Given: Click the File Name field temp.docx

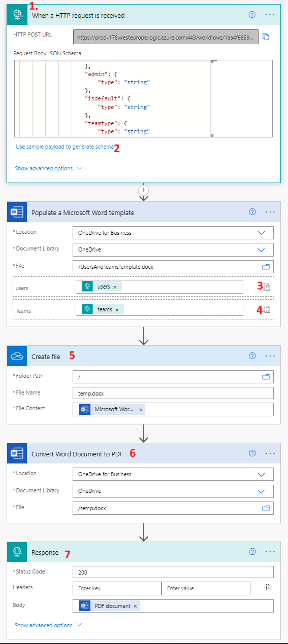Looking at the screenshot, I should [x=173, y=393].
